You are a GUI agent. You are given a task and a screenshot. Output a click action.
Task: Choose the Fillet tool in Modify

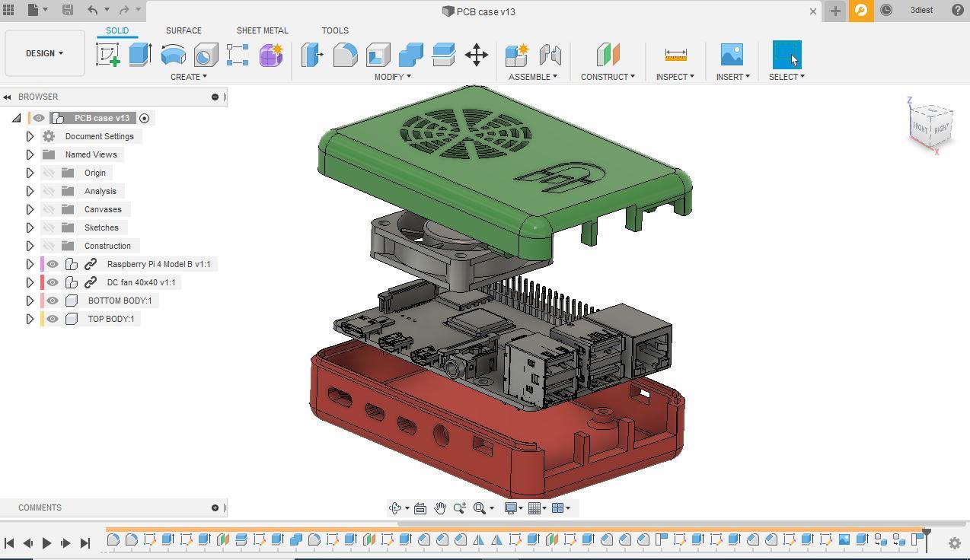[345, 55]
